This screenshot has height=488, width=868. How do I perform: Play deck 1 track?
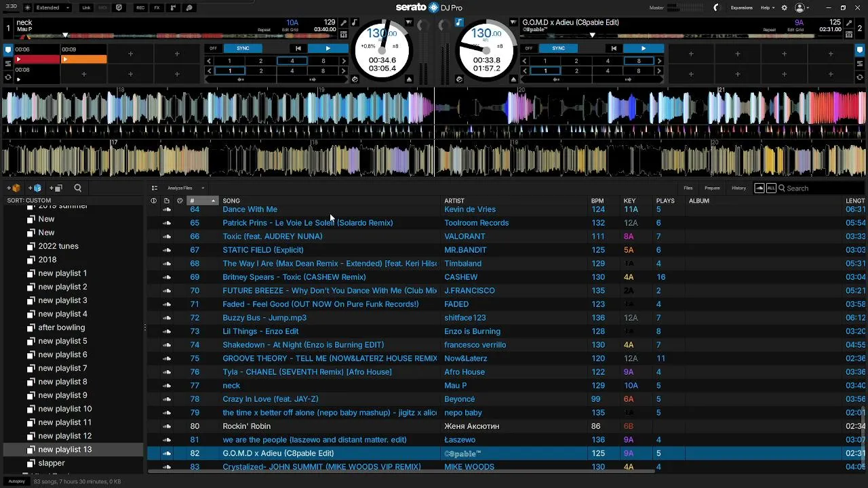coord(328,48)
